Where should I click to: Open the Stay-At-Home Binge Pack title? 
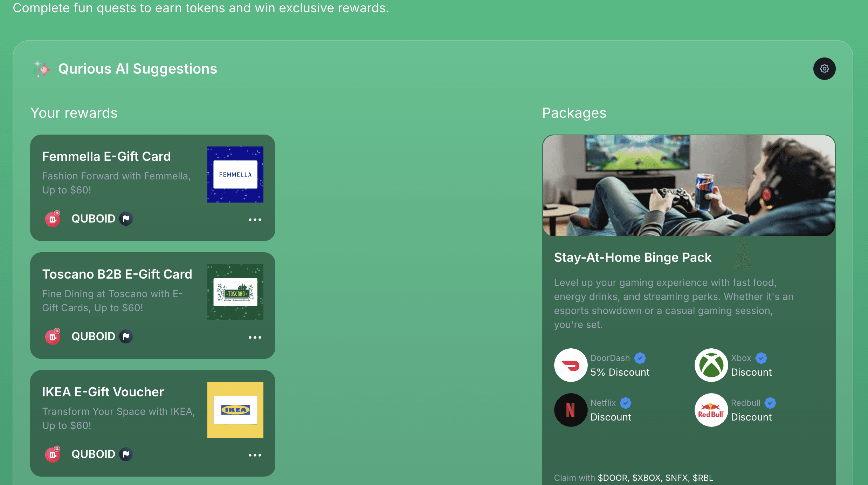coord(632,258)
